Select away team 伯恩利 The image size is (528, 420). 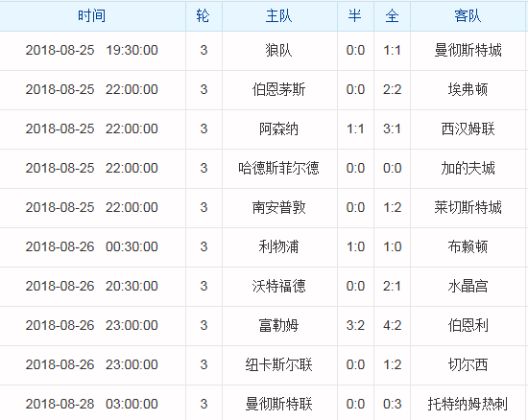click(x=468, y=326)
